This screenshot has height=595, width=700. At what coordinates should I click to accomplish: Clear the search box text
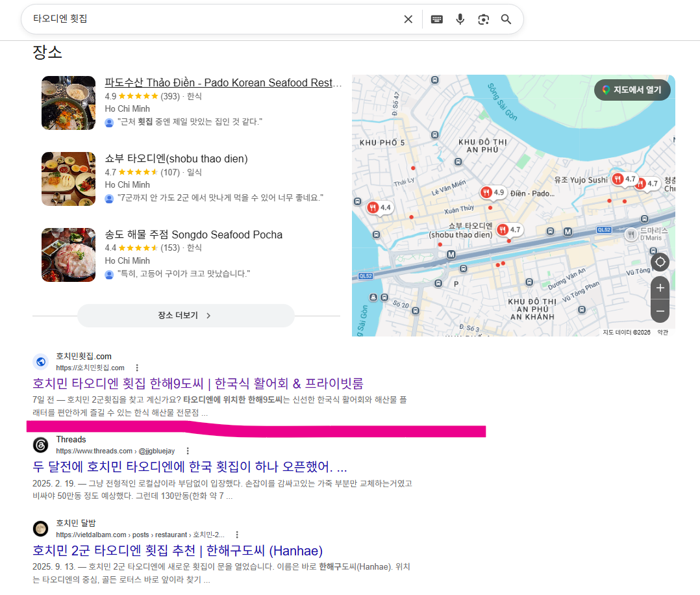(x=408, y=19)
